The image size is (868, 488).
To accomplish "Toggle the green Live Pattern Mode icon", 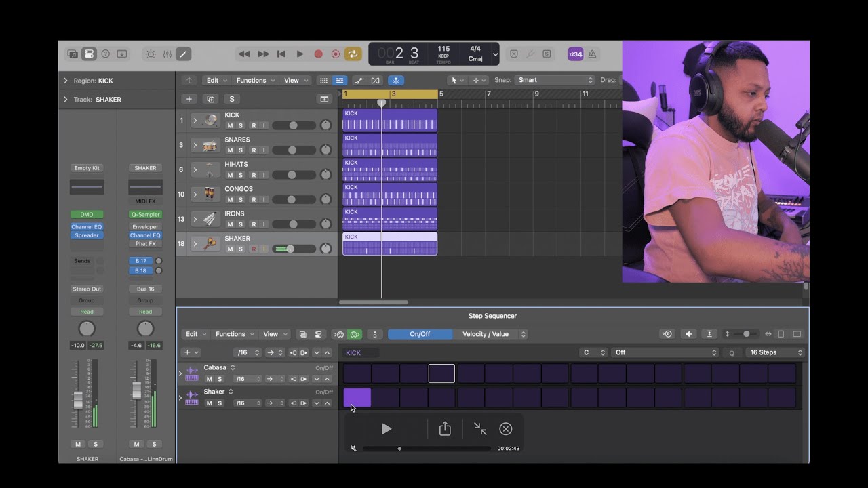I will 355,334.
